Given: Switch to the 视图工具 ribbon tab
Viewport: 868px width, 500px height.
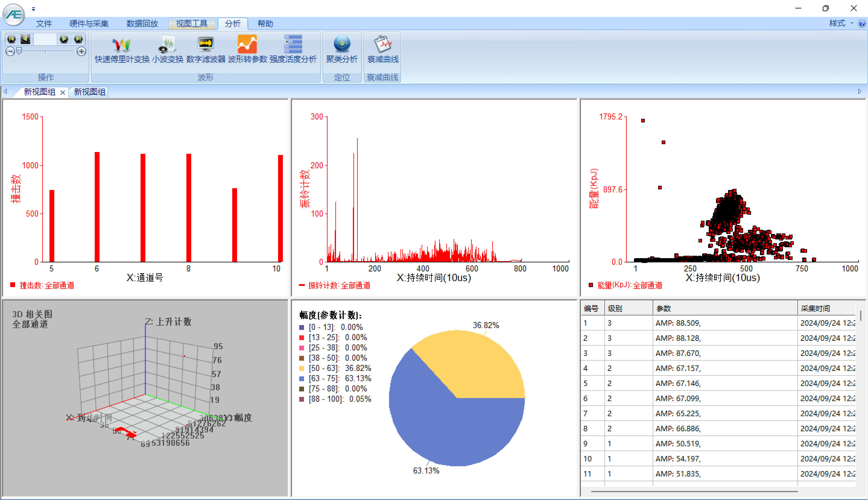Looking at the screenshot, I should [192, 24].
